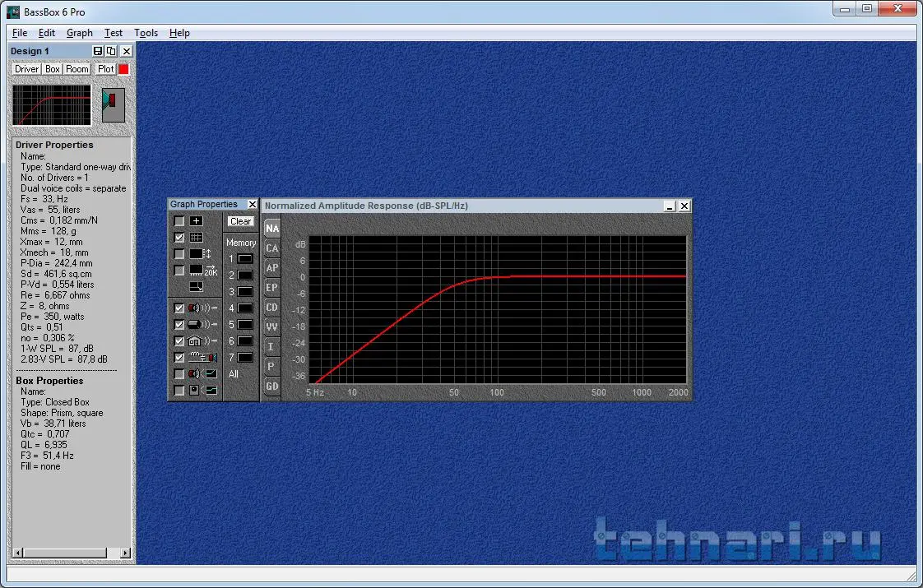Switch to the AP graph tab
The image size is (923, 588).
pos(272,268)
